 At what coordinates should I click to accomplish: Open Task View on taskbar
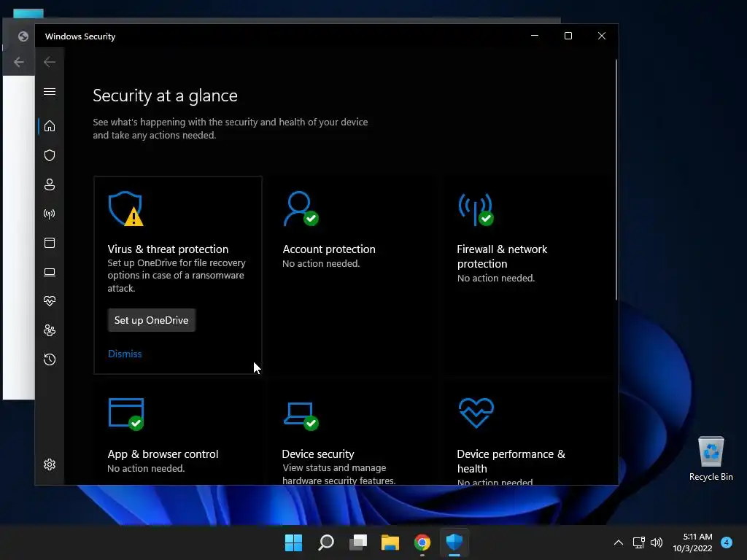point(357,542)
